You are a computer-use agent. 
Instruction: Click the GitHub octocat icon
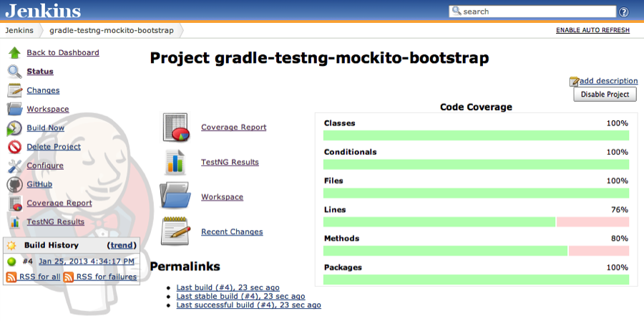tap(14, 185)
